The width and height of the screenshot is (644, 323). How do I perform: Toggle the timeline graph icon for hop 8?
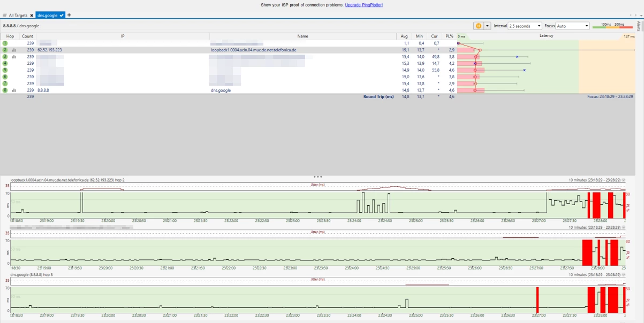pos(14,91)
